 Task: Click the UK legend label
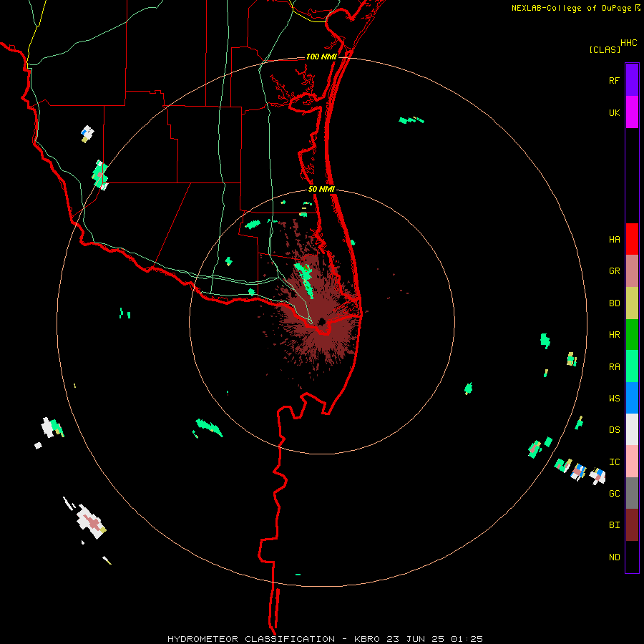(x=614, y=112)
